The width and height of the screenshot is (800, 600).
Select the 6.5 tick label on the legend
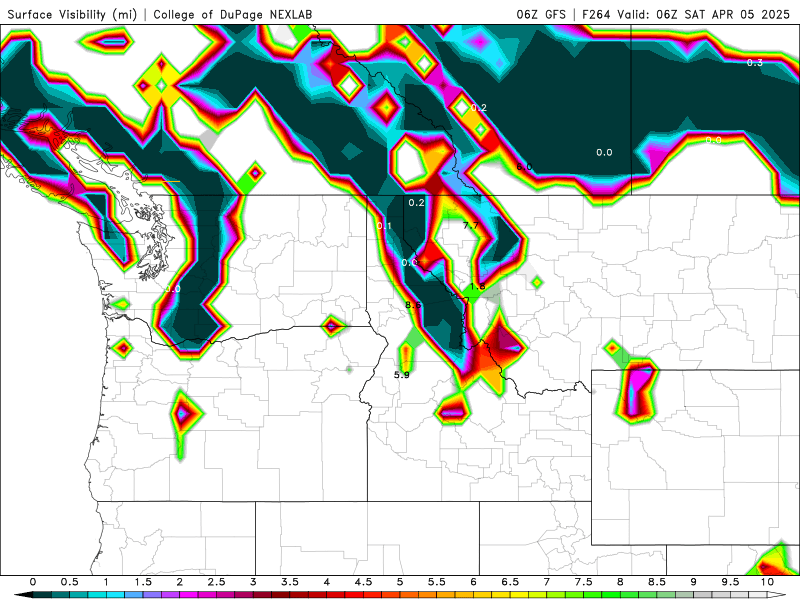coord(510,582)
